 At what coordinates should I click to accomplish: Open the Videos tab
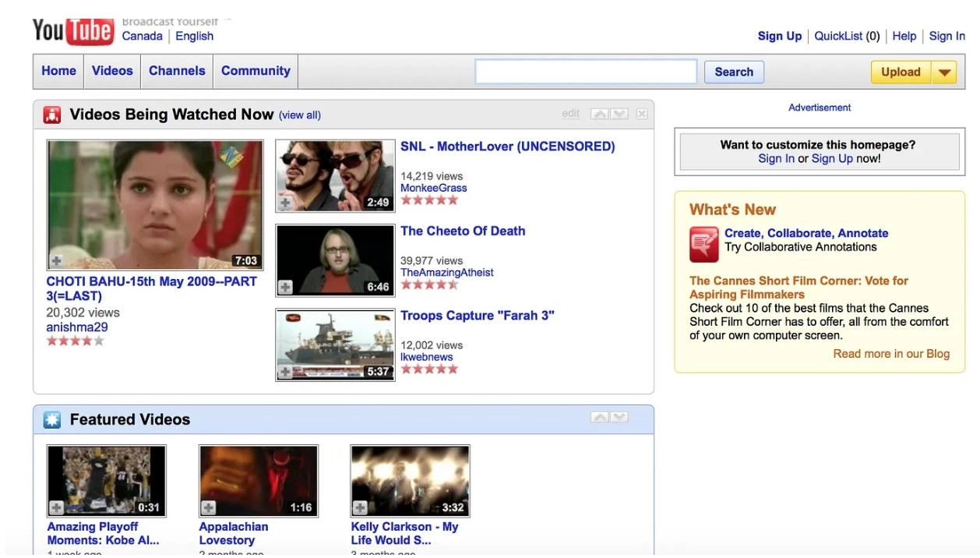[112, 71]
